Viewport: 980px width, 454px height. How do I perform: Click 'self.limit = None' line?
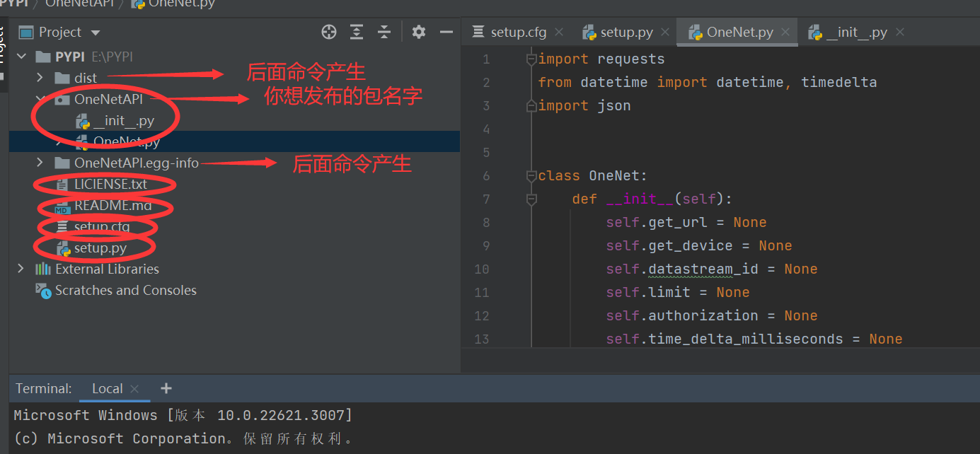click(x=677, y=293)
